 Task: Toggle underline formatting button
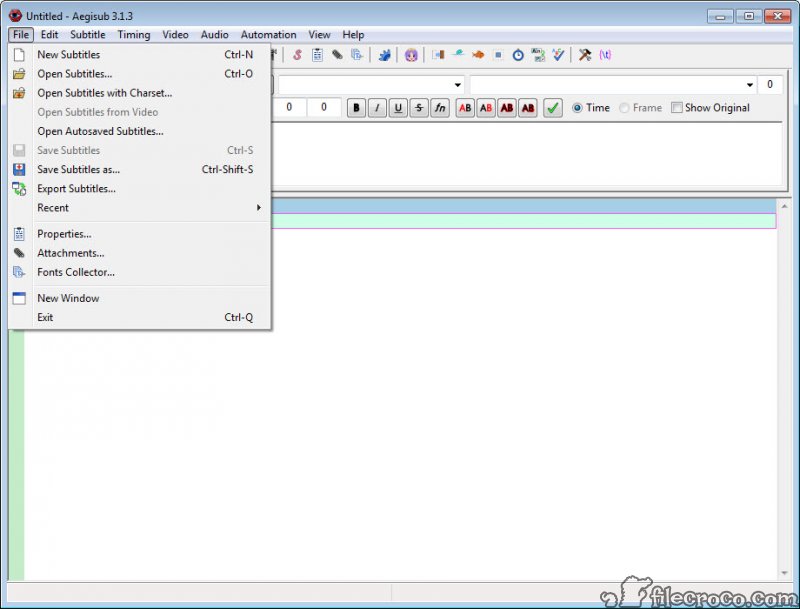click(398, 108)
